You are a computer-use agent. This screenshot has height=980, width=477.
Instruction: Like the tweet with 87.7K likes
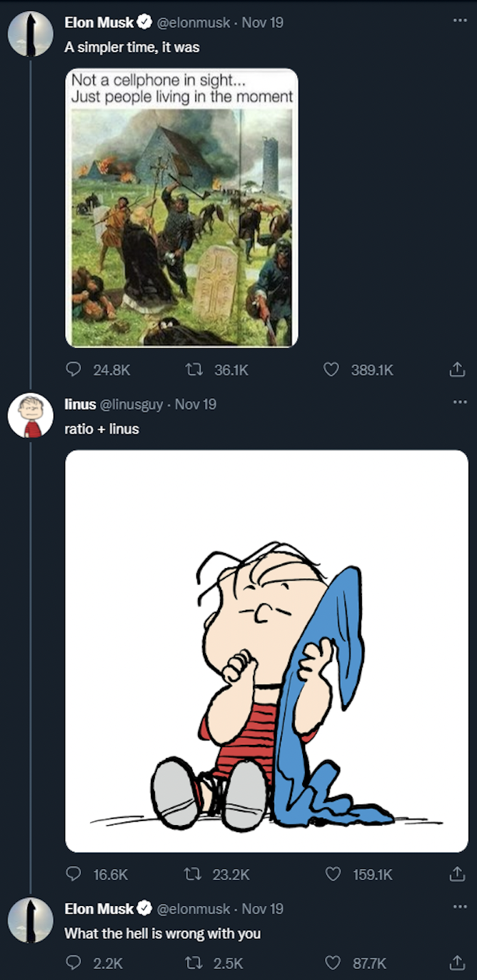[332, 963]
